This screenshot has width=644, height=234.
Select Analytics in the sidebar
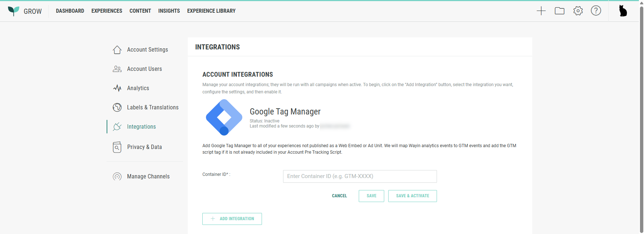pyautogui.click(x=138, y=88)
